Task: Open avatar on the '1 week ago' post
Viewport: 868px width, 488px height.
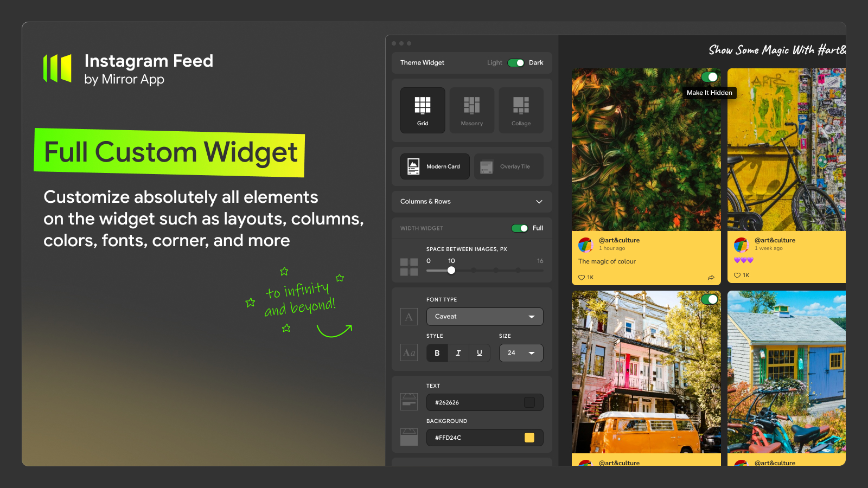Action: (742, 245)
